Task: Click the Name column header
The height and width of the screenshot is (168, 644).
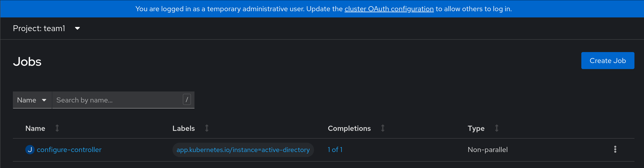Action: [x=35, y=128]
